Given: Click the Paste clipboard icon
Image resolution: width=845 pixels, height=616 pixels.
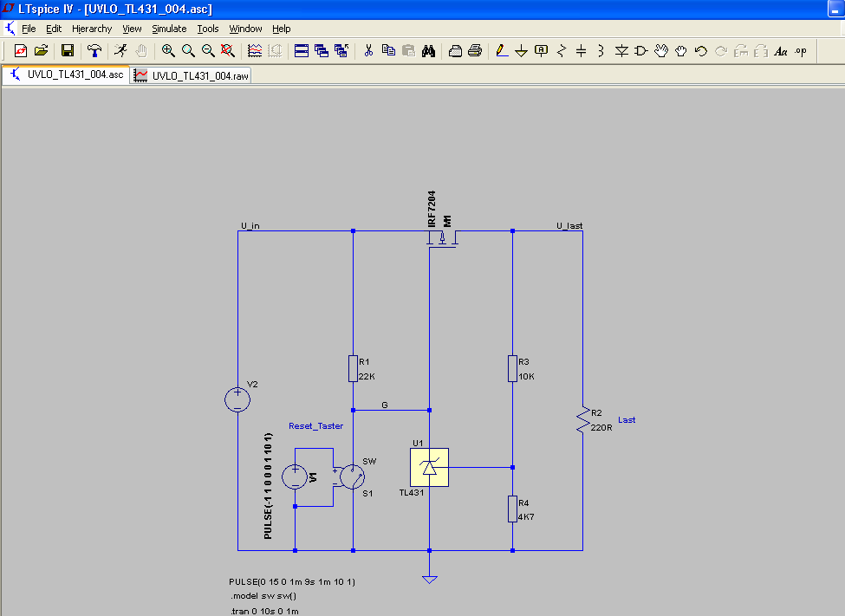Looking at the screenshot, I should tap(408, 50).
